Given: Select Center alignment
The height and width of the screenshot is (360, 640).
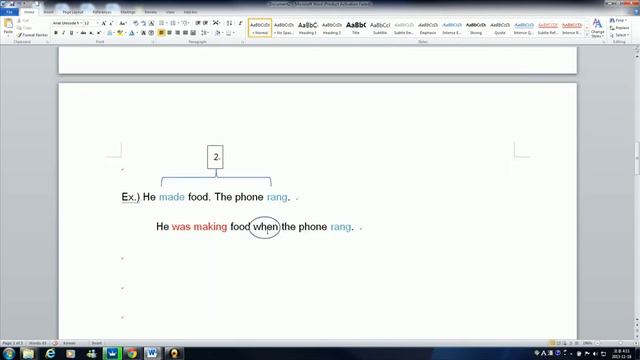Looking at the screenshot, I should click(x=169, y=33).
